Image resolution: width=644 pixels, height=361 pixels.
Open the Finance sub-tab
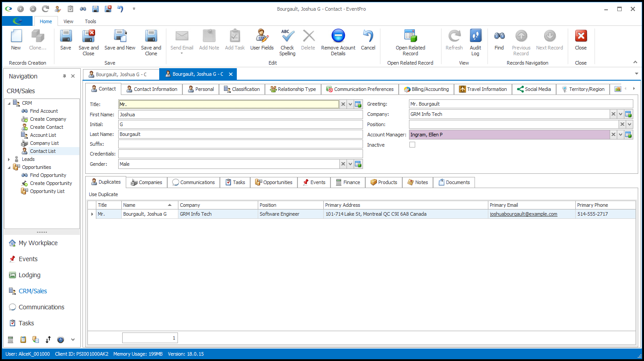(x=348, y=182)
